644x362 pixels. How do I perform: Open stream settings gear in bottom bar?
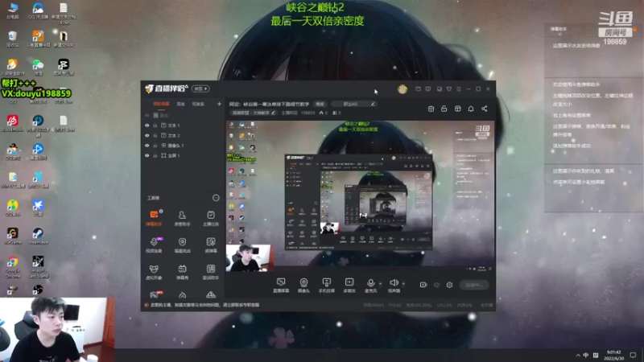[x=449, y=285]
